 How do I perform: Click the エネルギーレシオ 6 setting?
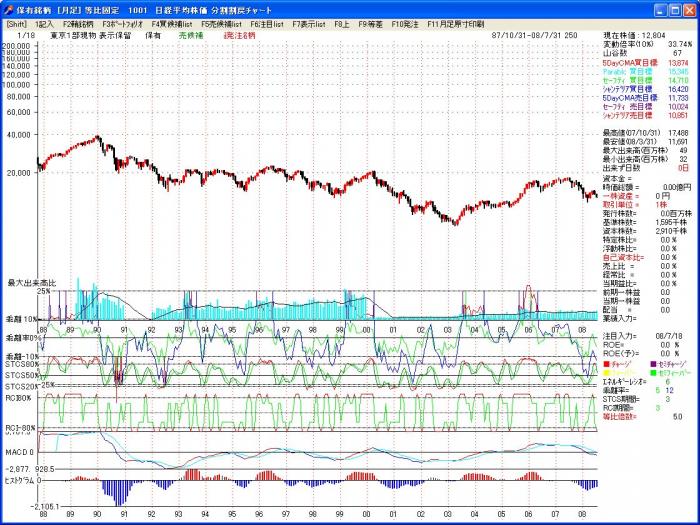pyautogui.click(x=636, y=382)
